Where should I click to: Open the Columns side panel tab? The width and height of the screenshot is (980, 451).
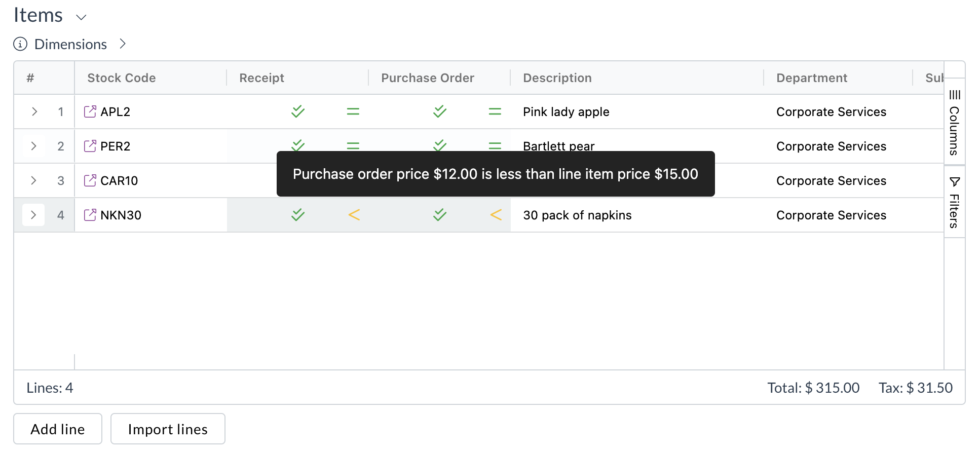pyautogui.click(x=955, y=122)
